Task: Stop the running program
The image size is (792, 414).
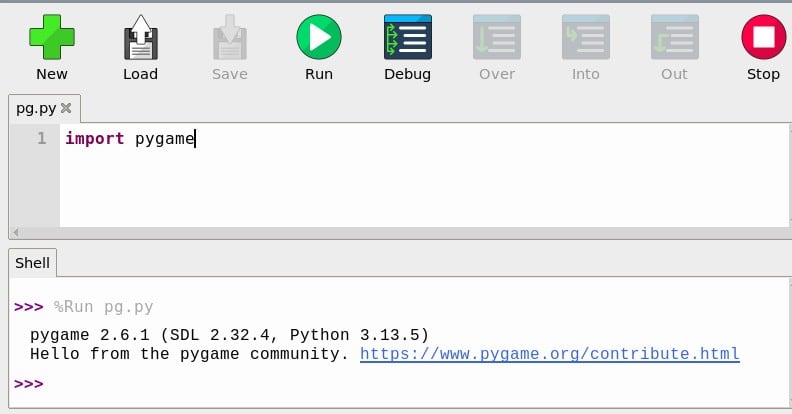Action: [x=764, y=37]
